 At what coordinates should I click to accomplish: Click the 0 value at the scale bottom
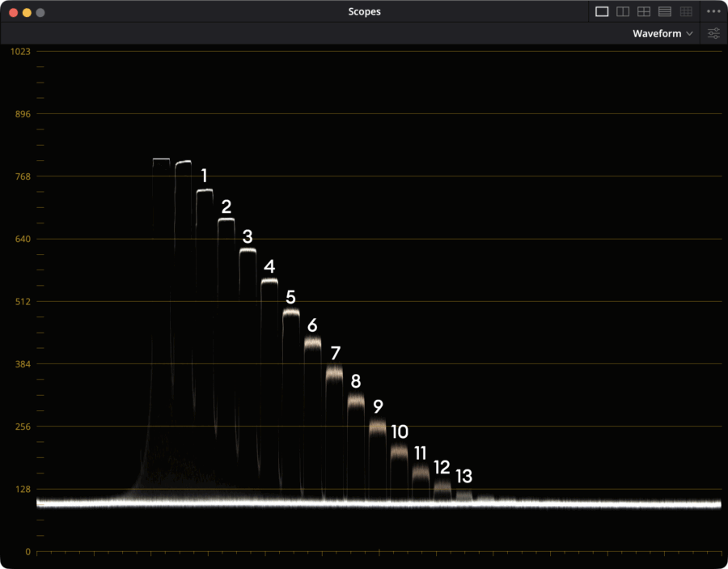[x=28, y=551]
